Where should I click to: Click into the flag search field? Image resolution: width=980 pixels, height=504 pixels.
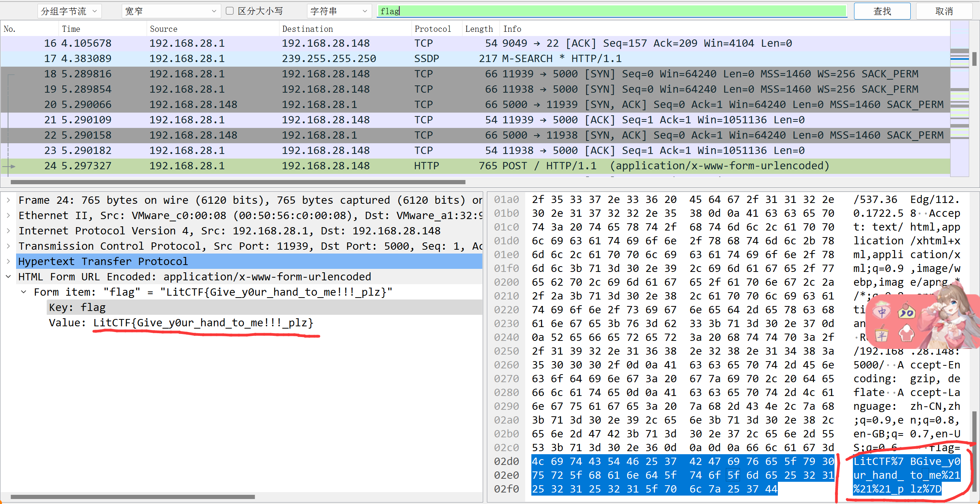click(612, 11)
